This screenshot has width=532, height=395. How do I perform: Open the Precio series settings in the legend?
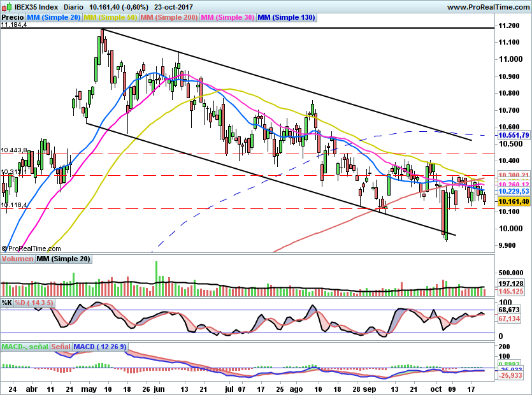(x=11, y=18)
